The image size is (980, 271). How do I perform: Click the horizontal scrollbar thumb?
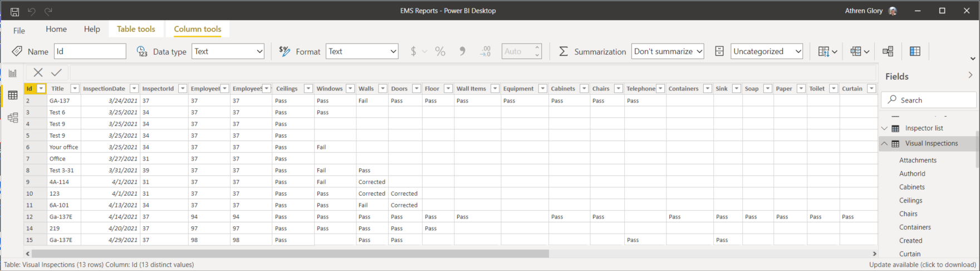coord(291,253)
